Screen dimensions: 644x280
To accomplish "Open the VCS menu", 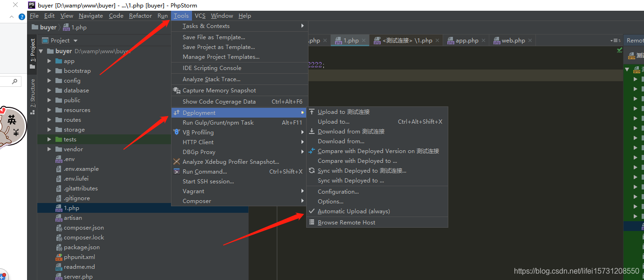I will pos(200,16).
